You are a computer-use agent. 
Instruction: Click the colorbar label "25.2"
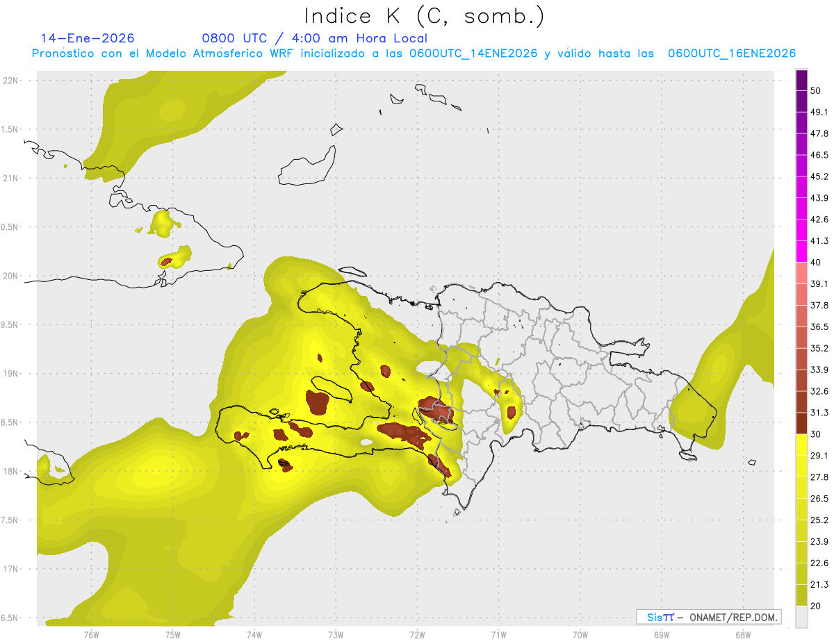[x=819, y=520]
